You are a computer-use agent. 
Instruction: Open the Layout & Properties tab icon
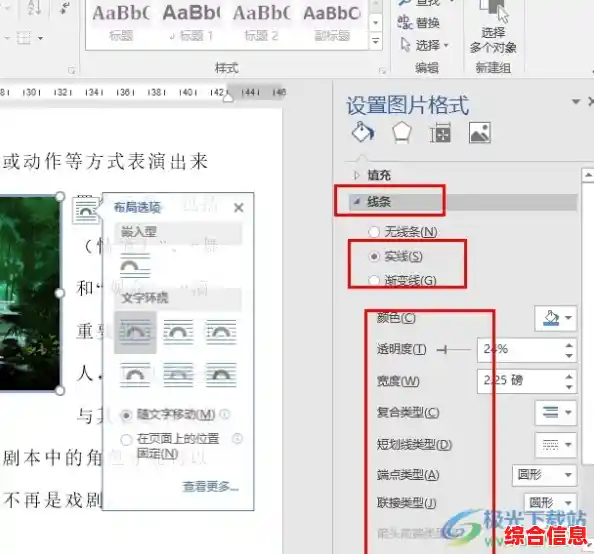point(440,133)
